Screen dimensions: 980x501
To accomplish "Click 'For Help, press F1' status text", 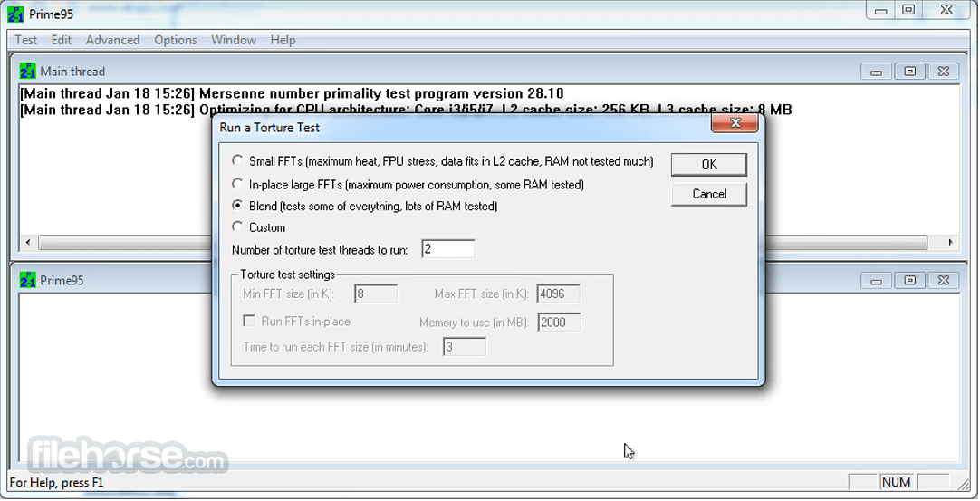I will [56, 482].
